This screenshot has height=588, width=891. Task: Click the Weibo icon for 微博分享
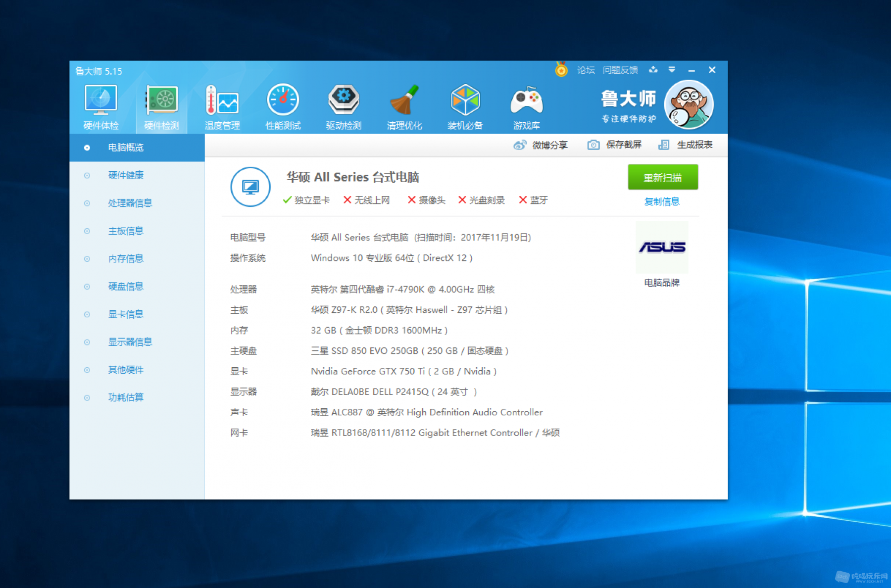tap(519, 145)
